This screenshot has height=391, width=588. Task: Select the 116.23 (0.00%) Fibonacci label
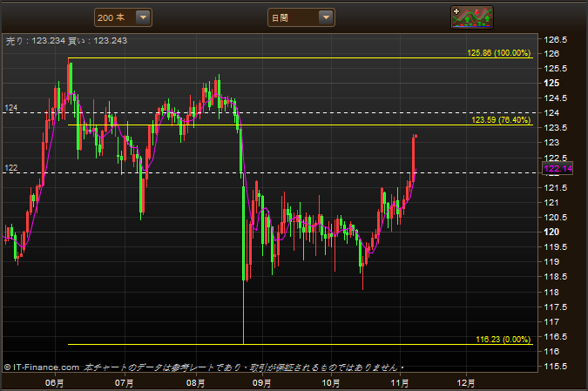(504, 340)
